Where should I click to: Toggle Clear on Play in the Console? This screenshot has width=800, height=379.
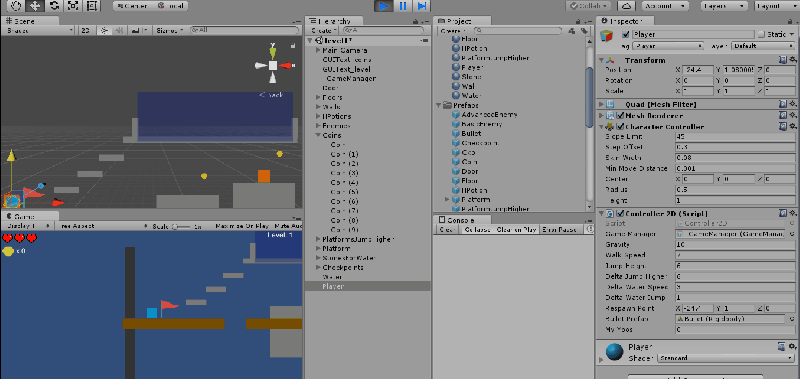coord(516,230)
